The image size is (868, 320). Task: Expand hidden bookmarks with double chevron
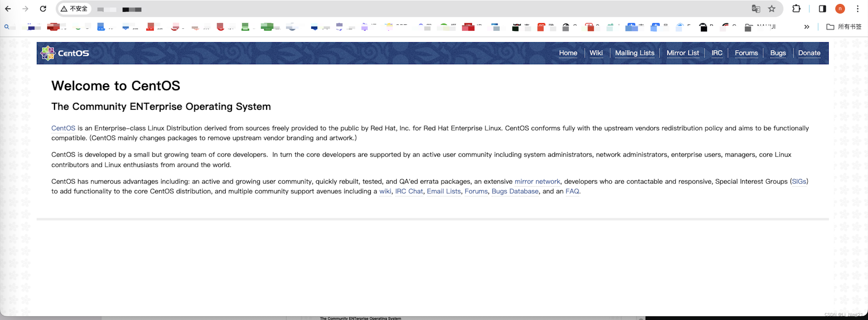tap(807, 27)
